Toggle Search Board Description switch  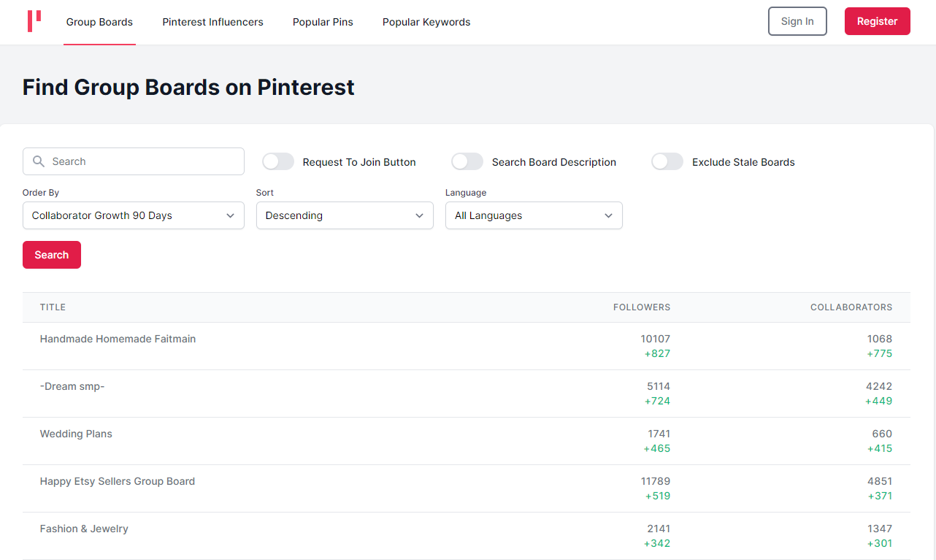point(467,161)
